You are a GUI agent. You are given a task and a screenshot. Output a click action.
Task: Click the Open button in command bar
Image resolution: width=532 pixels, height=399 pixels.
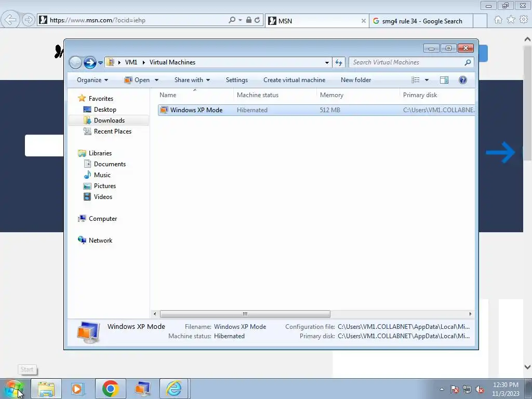[137, 80]
